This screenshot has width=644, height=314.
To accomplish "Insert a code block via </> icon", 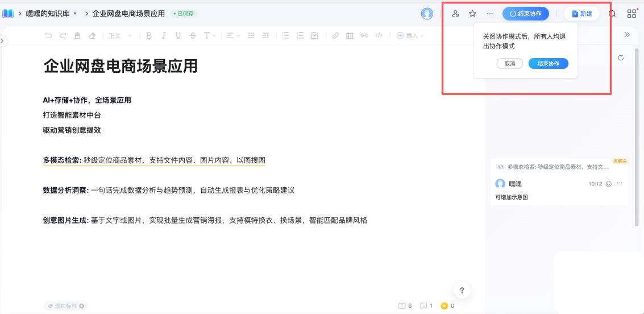I will 379,36.
